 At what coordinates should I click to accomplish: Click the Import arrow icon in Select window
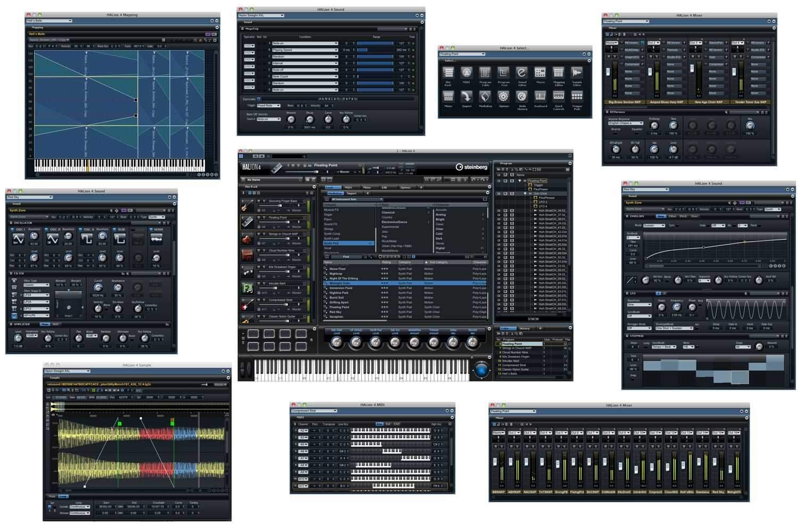(467, 96)
